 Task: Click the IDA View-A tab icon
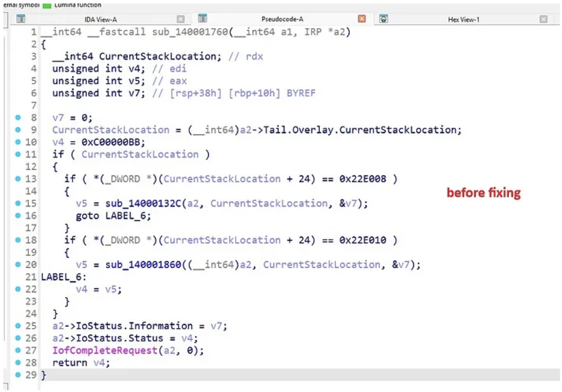pyautogui.click(x=21, y=19)
